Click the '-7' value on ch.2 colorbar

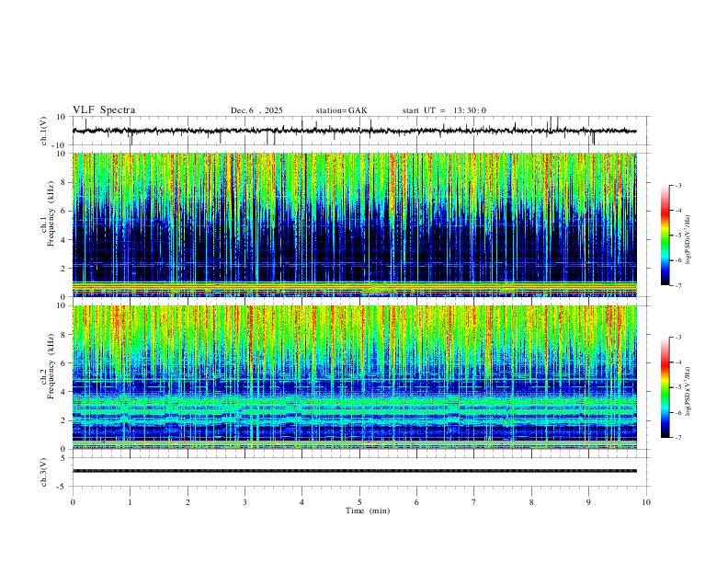coord(677,438)
